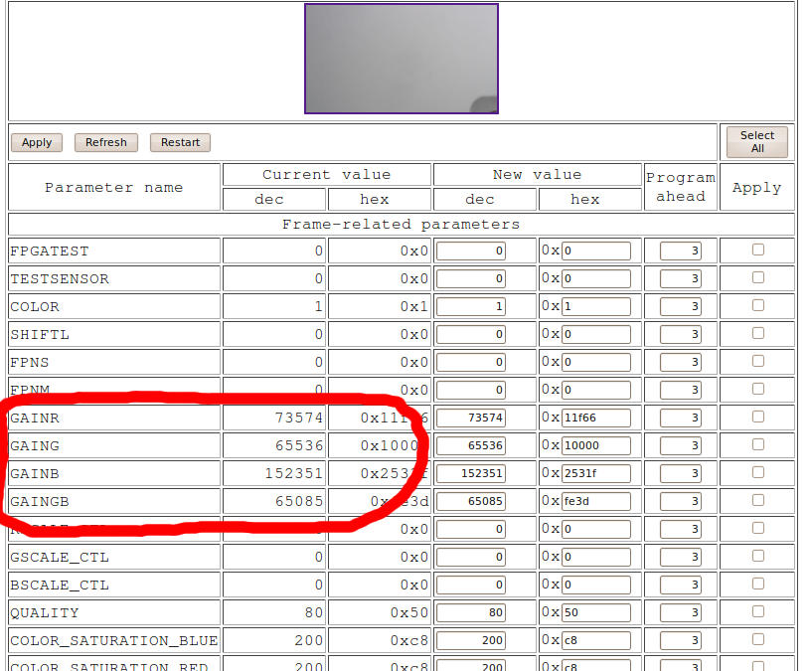The image size is (812, 671).
Task: Enable the Apply checkbox for FPGATEST
Action: [757, 251]
